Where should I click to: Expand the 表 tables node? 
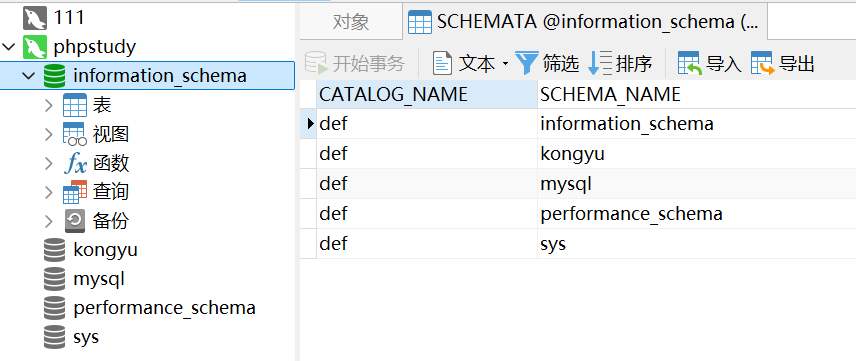tap(49, 105)
